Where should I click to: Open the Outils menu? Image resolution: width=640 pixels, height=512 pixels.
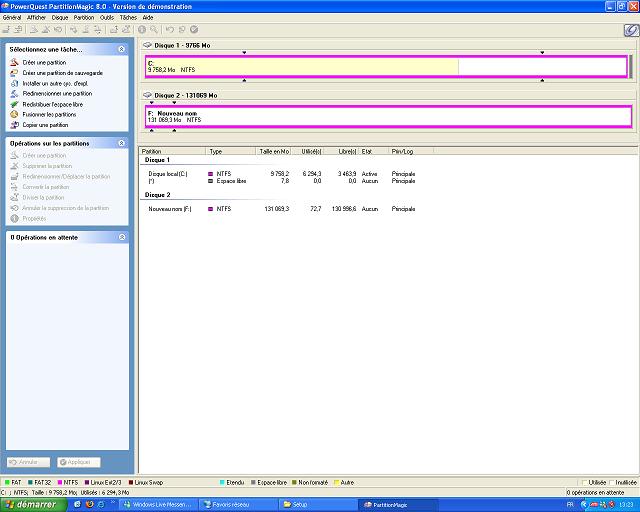[107, 18]
